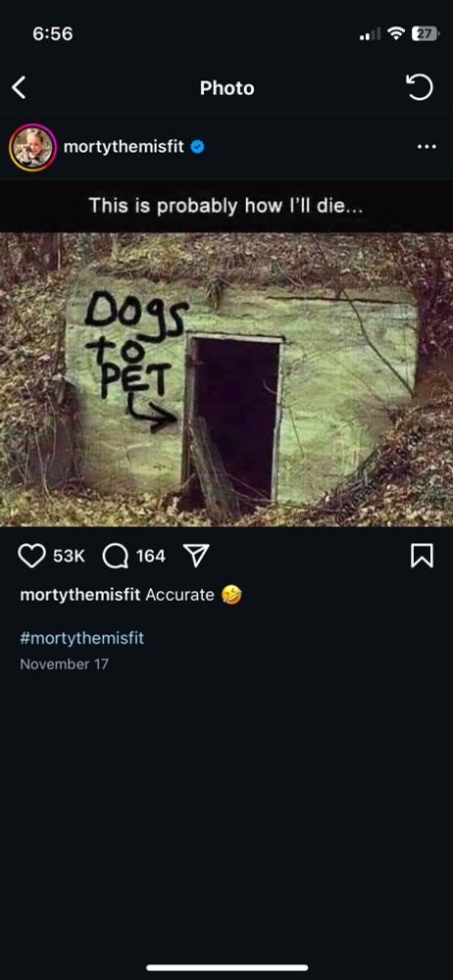The height and width of the screenshot is (980, 453).
Task: Open the three-dot more options menu
Action: 427,147
